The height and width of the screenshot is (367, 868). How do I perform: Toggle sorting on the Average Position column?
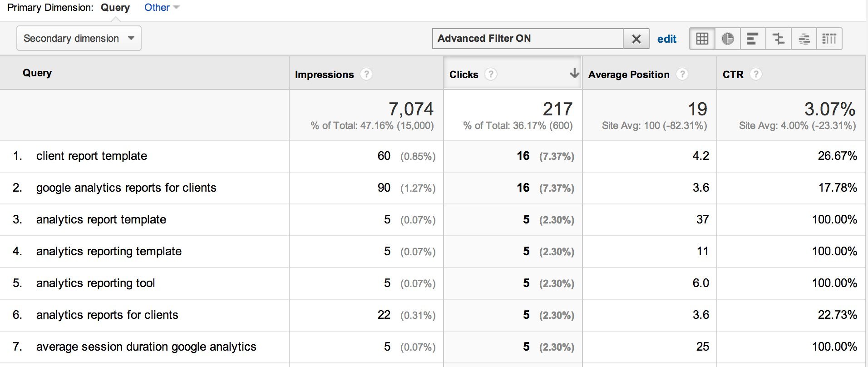pos(629,74)
